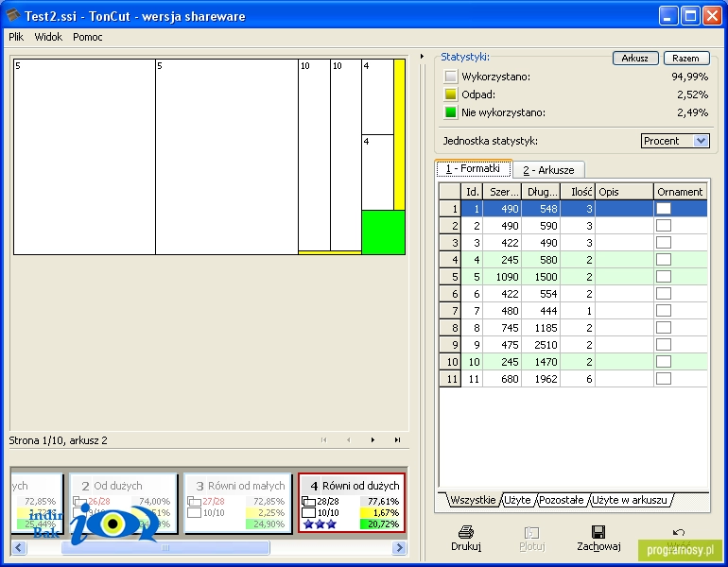Save with the Zachowaj floppy icon
The width and height of the screenshot is (728, 567).
598,532
